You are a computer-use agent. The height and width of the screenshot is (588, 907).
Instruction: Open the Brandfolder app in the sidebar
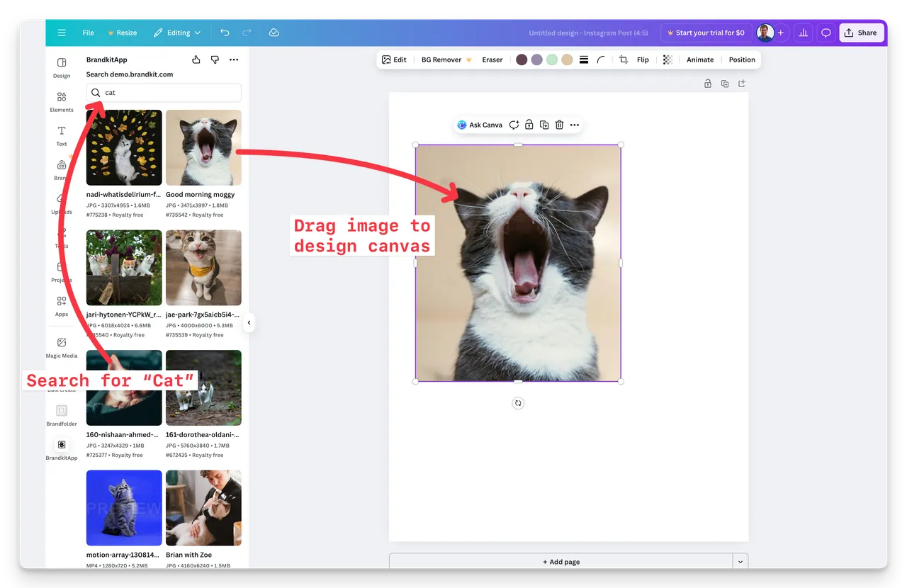(x=62, y=413)
